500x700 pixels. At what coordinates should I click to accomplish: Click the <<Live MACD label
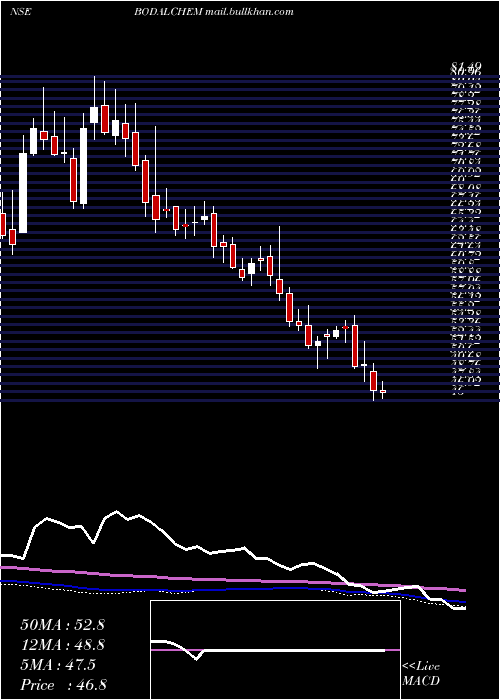click(421, 674)
